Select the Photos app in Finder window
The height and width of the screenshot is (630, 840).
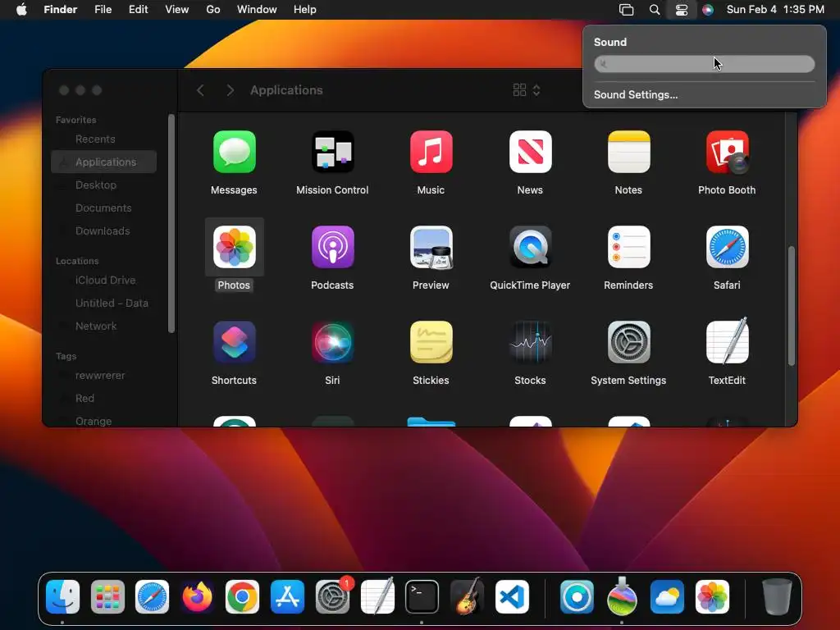tap(234, 247)
